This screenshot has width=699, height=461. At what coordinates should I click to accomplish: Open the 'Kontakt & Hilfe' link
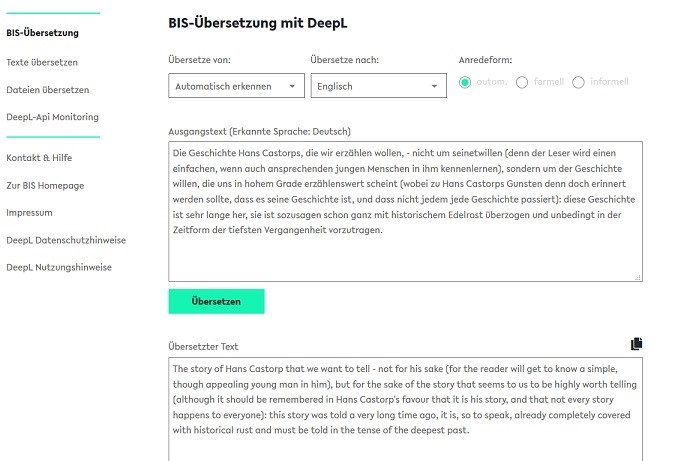click(39, 157)
